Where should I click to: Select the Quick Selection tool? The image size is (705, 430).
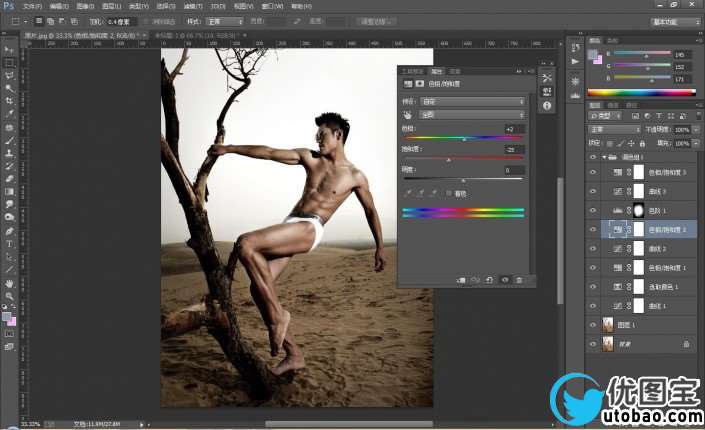point(9,88)
